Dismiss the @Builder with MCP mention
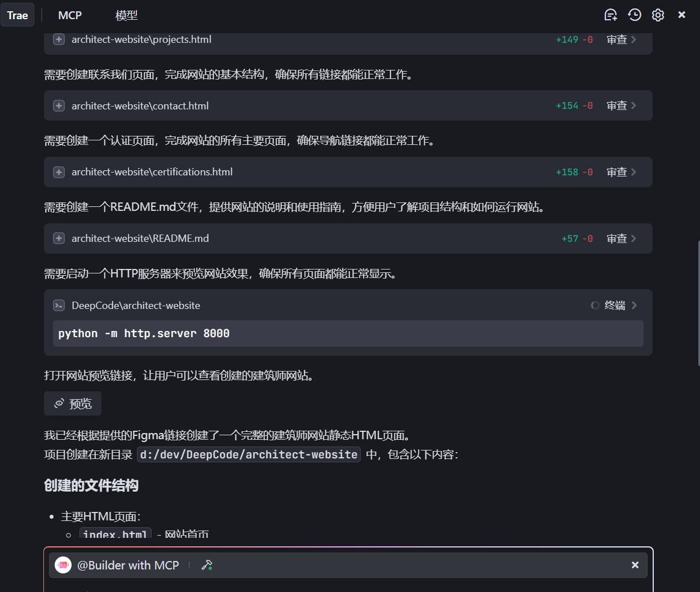The width and height of the screenshot is (700, 592). [635, 565]
